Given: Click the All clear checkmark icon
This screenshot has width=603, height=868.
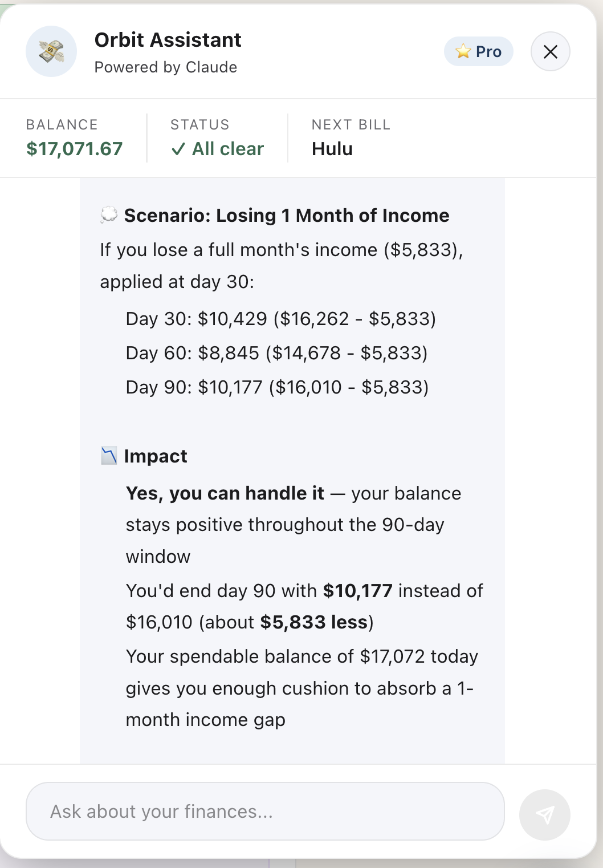Looking at the screenshot, I should click(178, 149).
